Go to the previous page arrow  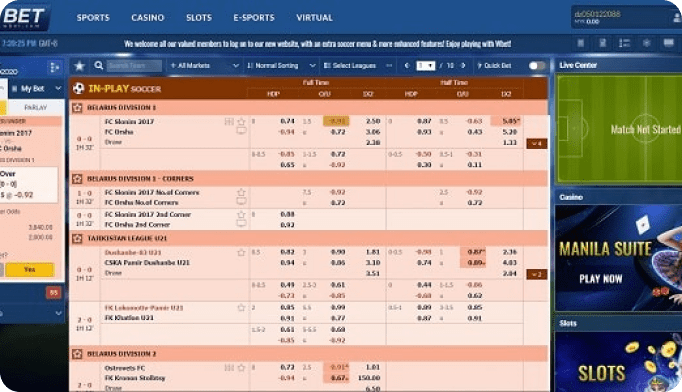(407, 66)
